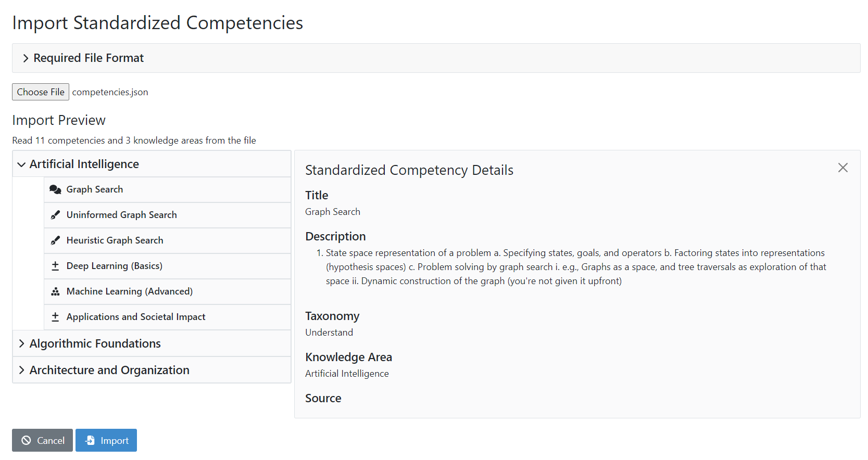
Task: Select the network icon beside Machine Learning (Advanced)
Action: click(56, 291)
